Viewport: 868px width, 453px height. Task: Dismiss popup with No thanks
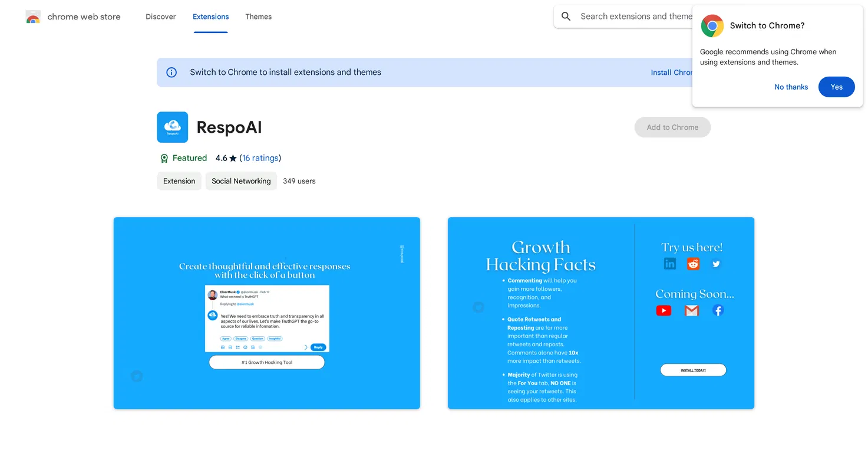791,87
